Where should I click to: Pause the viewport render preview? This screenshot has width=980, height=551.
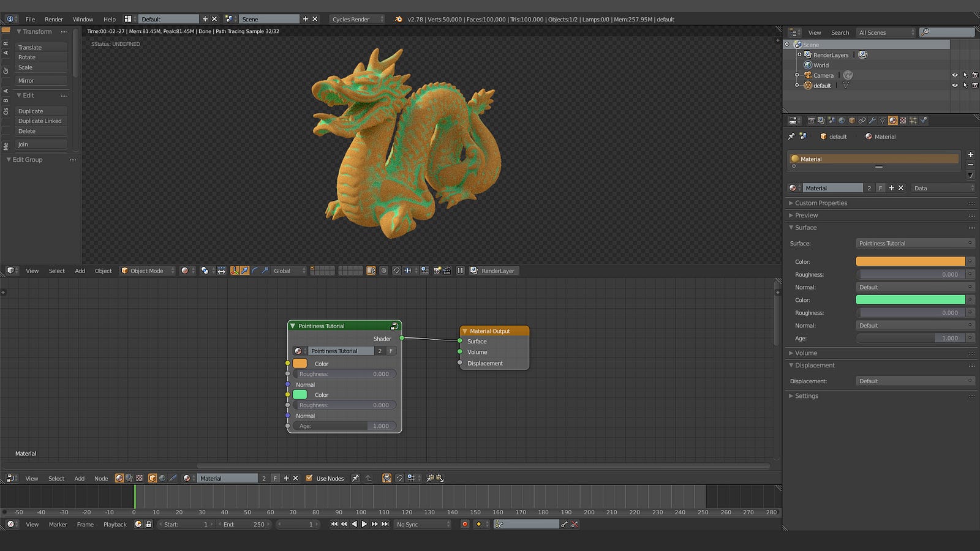[460, 271]
